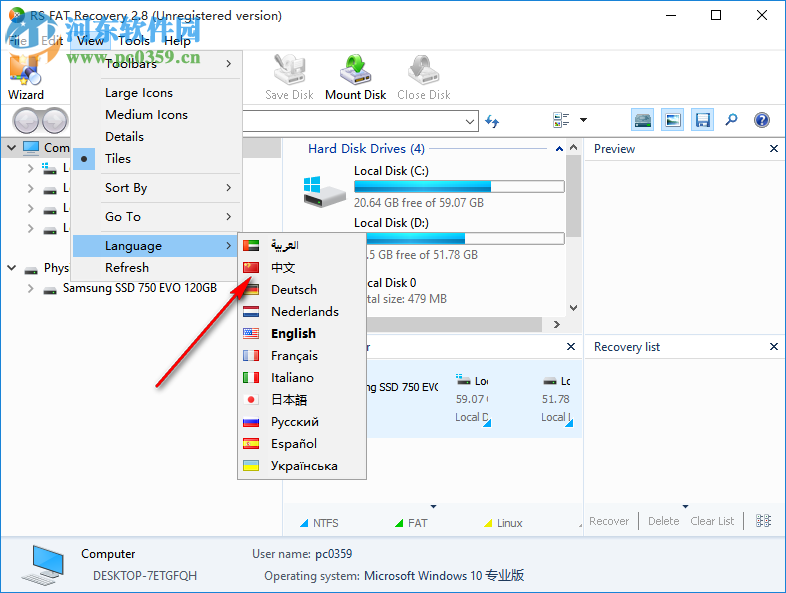Open the Go To submenu
This screenshot has height=593, width=786.
coord(157,217)
